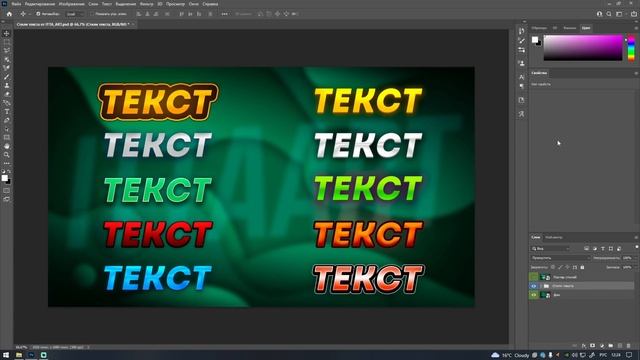Image resolution: width=640 pixels, height=360 pixels.
Task: Toggle layer filtering switch in Layers panel
Action: click(x=637, y=247)
